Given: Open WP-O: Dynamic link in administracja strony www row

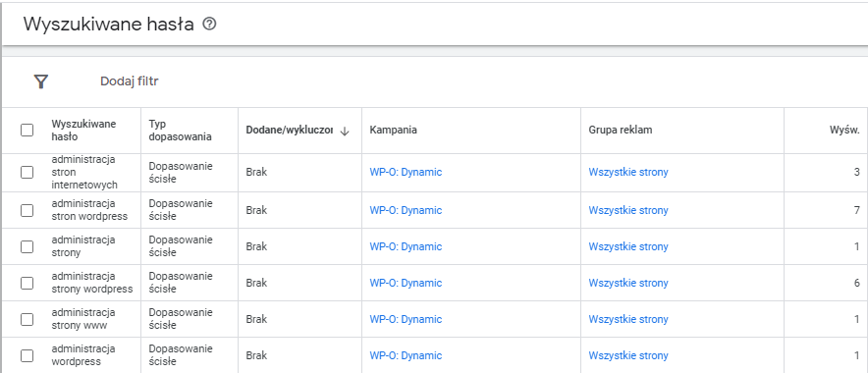Looking at the screenshot, I should [x=406, y=319].
